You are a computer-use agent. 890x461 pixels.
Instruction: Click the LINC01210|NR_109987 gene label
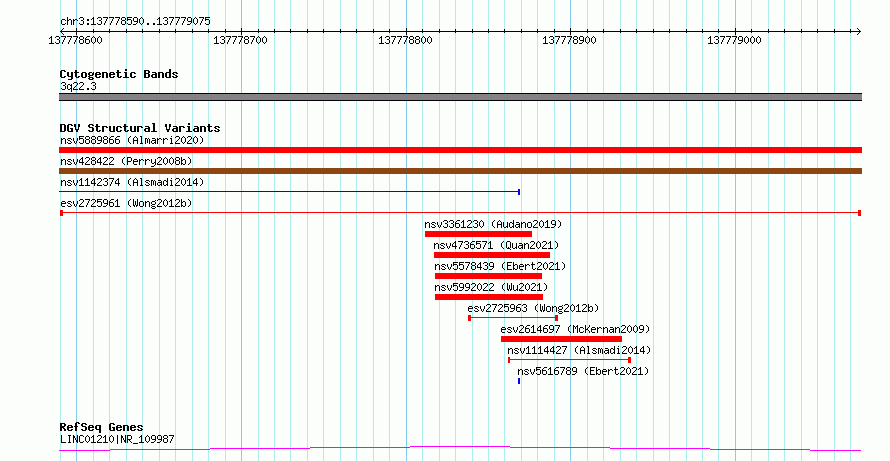coord(117,439)
